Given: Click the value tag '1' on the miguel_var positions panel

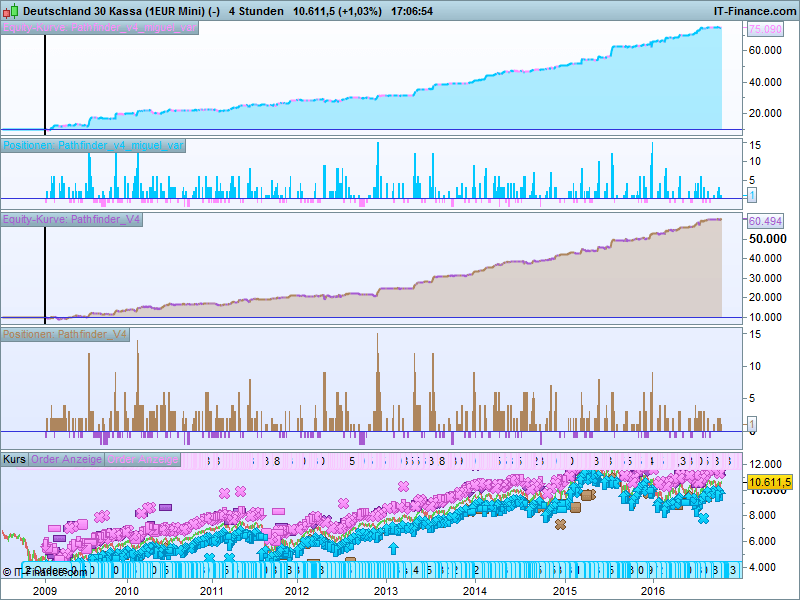Looking at the screenshot, I should 752,195.
